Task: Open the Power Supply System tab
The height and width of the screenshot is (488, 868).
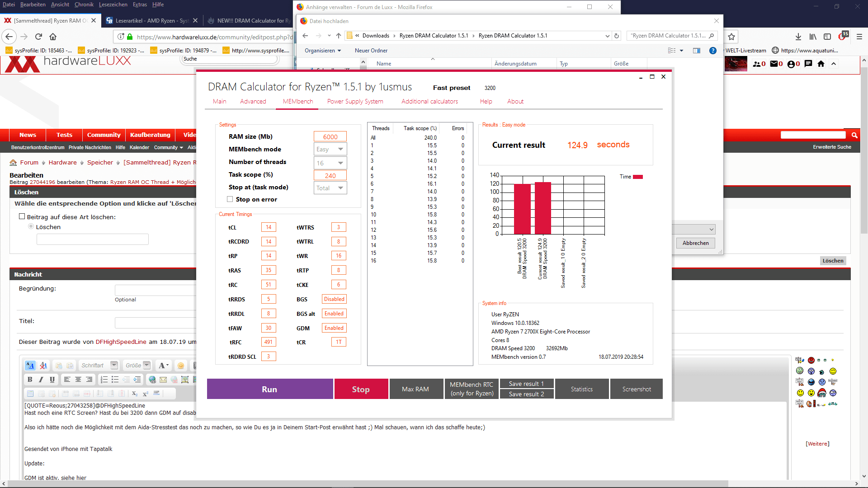Action: (355, 101)
